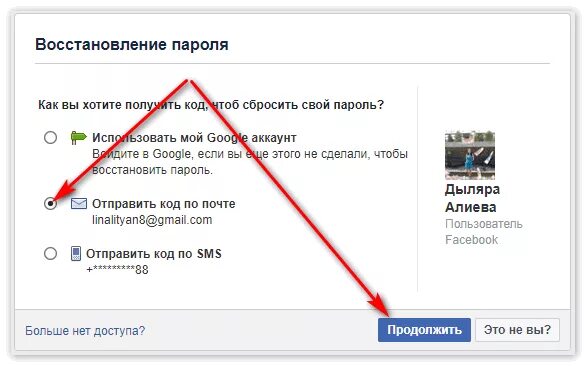586x366 pixels.
Task: Open the Больше нет доступа? link
Action: click(85, 331)
